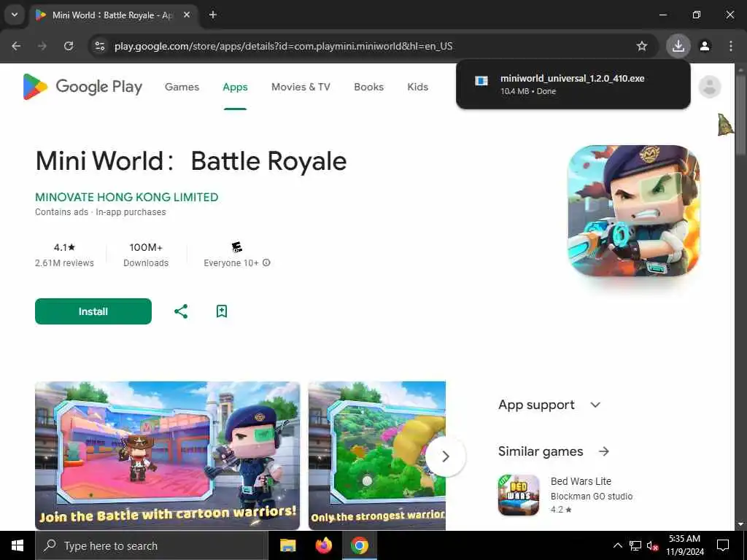Click the Contains ads · In-app purchases text

pyautogui.click(x=101, y=212)
